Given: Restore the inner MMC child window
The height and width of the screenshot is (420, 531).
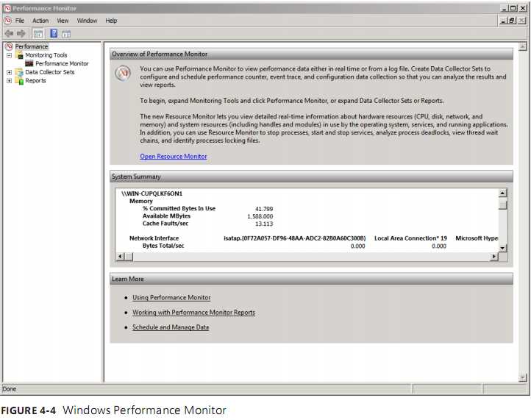Looking at the screenshot, I should 512,21.
